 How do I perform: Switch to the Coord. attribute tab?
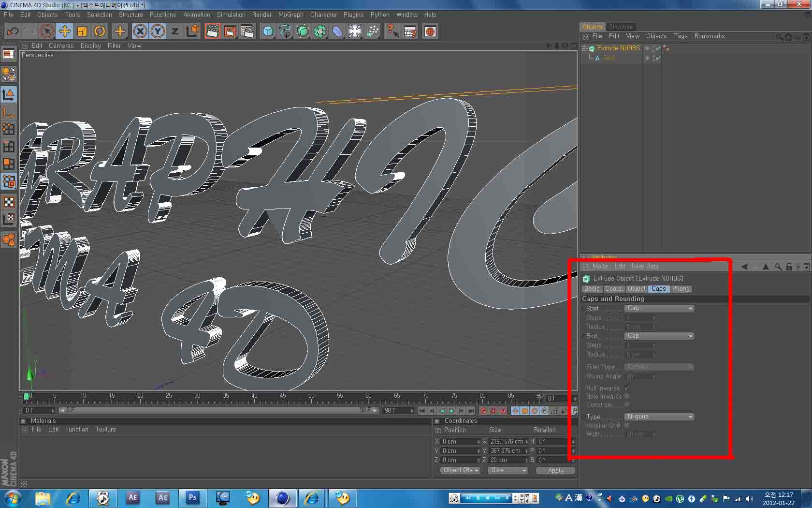click(x=614, y=289)
